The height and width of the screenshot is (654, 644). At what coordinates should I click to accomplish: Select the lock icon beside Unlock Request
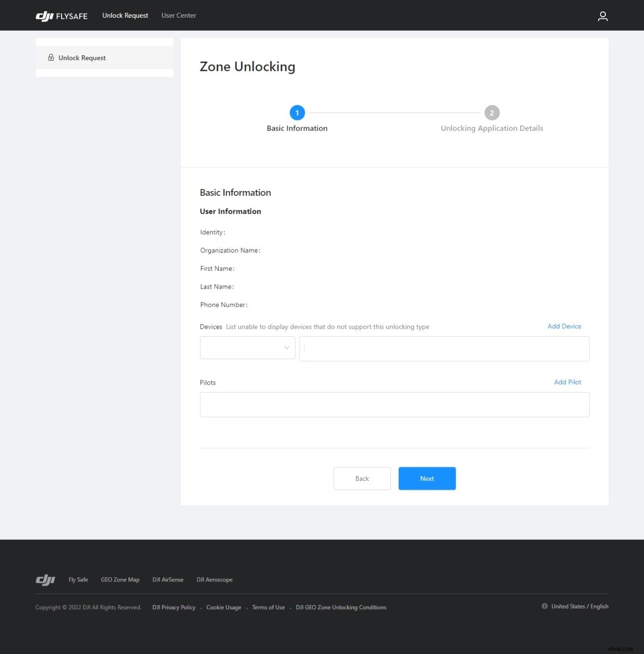[x=51, y=57]
